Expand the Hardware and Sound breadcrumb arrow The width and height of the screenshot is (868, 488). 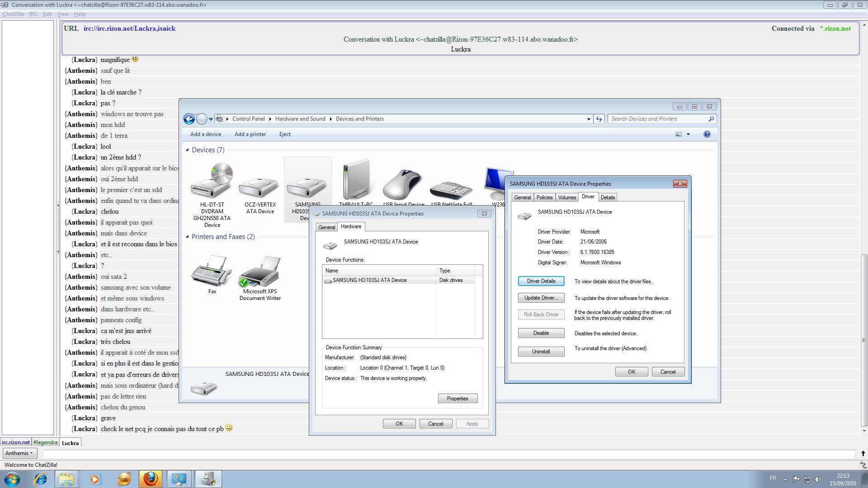[x=330, y=119]
